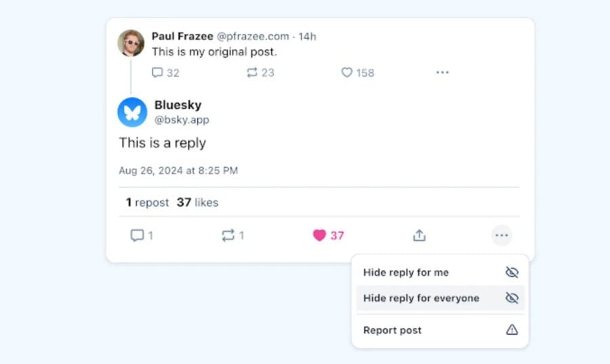Share the Bluesky reply post

click(x=419, y=235)
